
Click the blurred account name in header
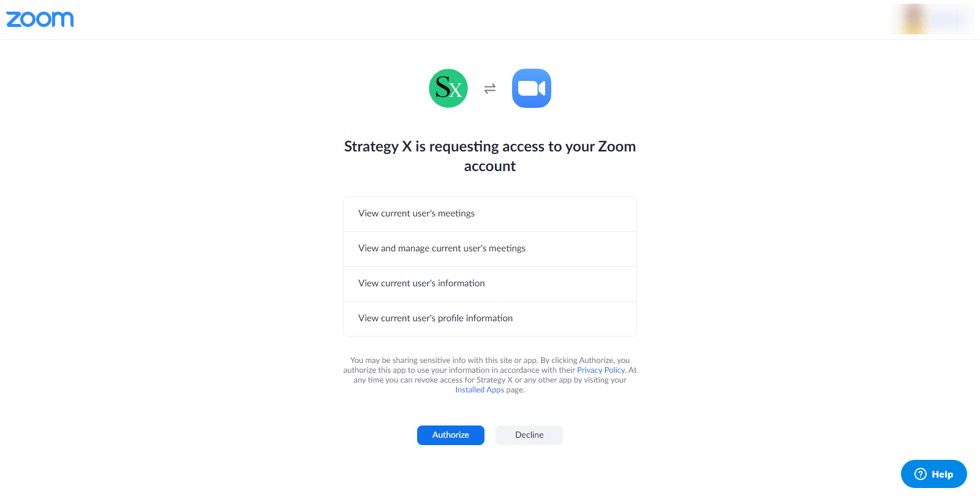949,19
